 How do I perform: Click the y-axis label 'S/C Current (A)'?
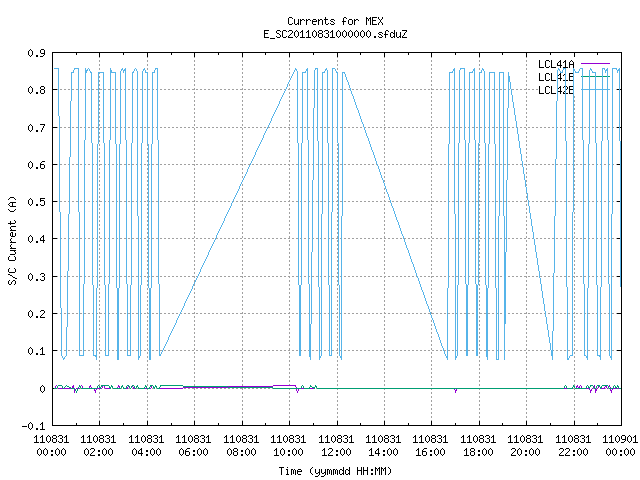(12, 241)
